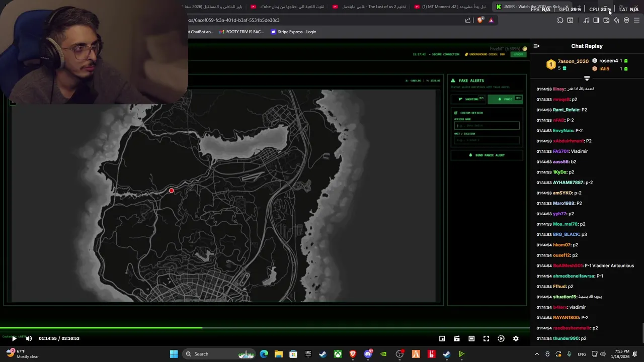Click username thunder990 in chat

[x=566, y=338]
